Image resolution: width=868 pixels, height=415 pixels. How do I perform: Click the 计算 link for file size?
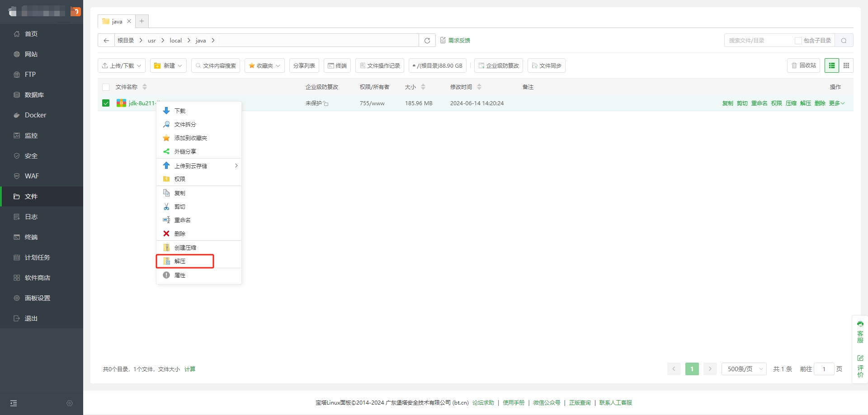pyautogui.click(x=190, y=369)
